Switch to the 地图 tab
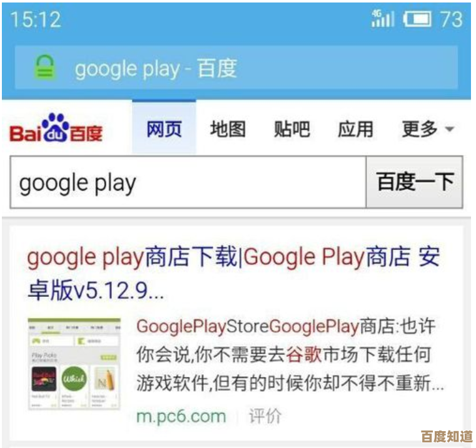Screen dimensions: 476x448 (228, 129)
